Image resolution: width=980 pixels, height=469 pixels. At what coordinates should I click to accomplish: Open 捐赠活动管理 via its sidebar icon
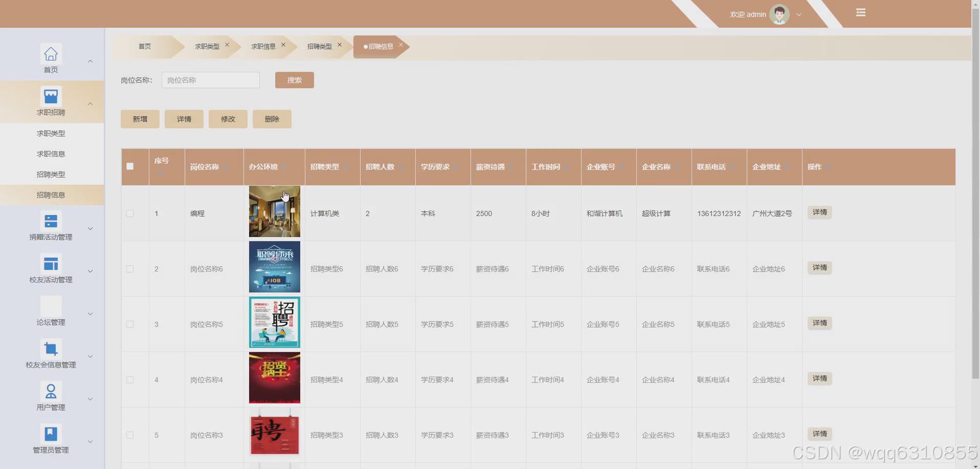click(x=51, y=221)
